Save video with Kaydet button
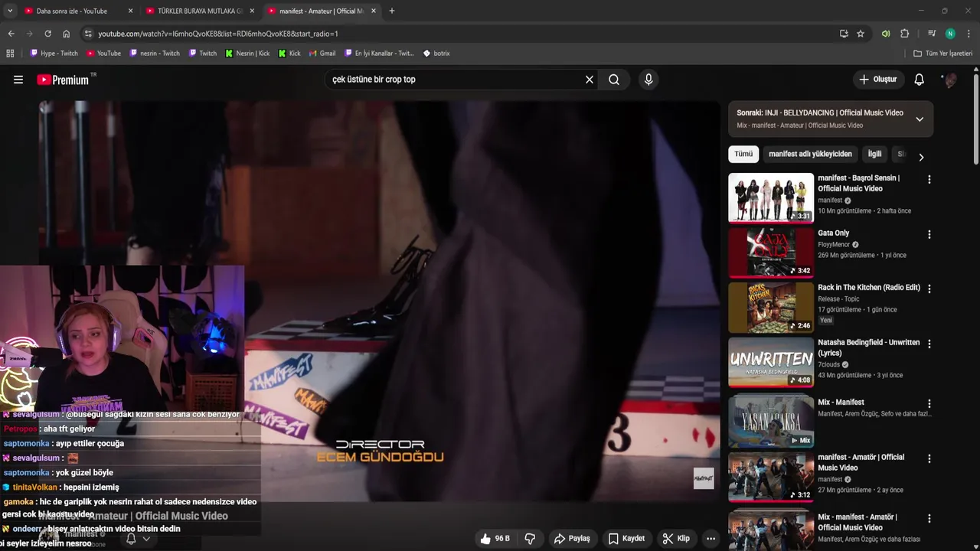 [x=626, y=539]
